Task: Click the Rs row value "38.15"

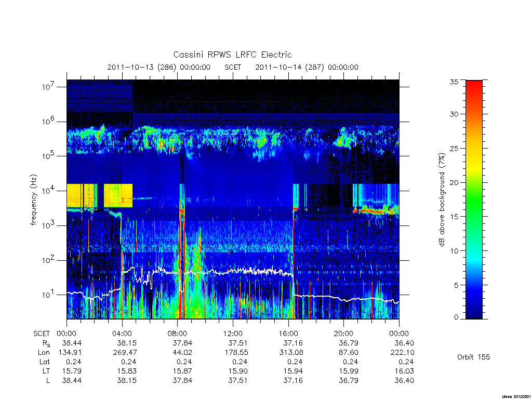Action: [x=127, y=343]
